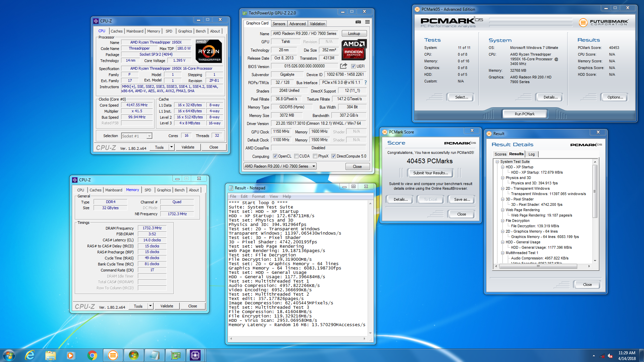Switch to the Sensors tab in GPU-Z
Screen dimensions: 644x362
coord(279,24)
